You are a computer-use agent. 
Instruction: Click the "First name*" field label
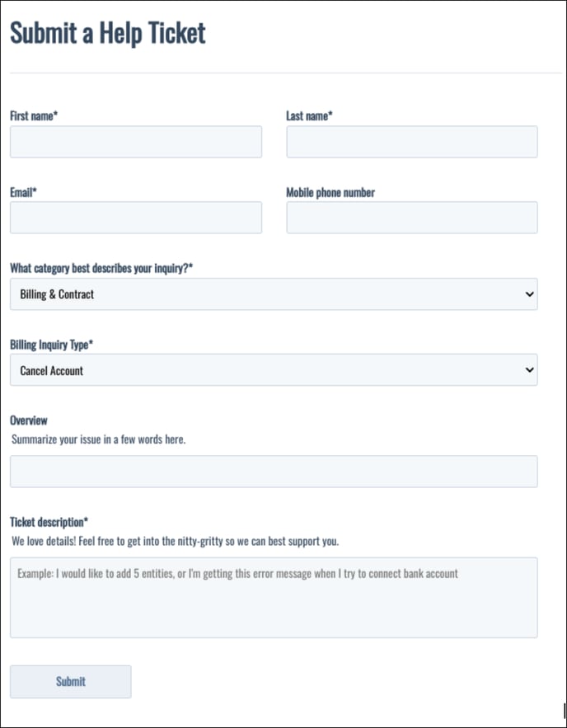coord(33,116)
